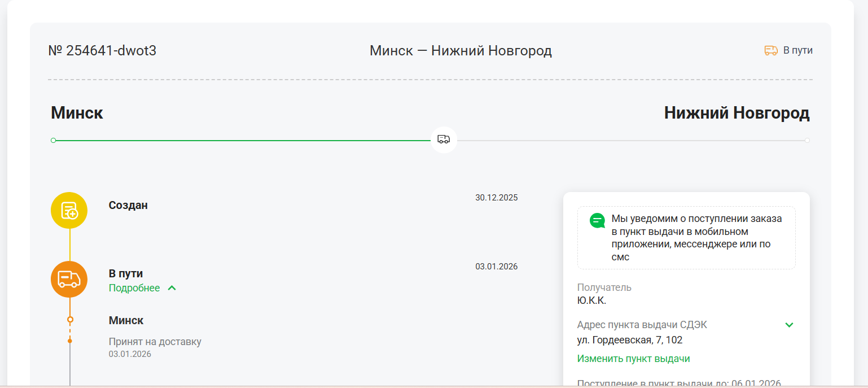Click the green completed part of the progress line
The height and width of the screenshot is (388, 868).
tap(243, 140)
